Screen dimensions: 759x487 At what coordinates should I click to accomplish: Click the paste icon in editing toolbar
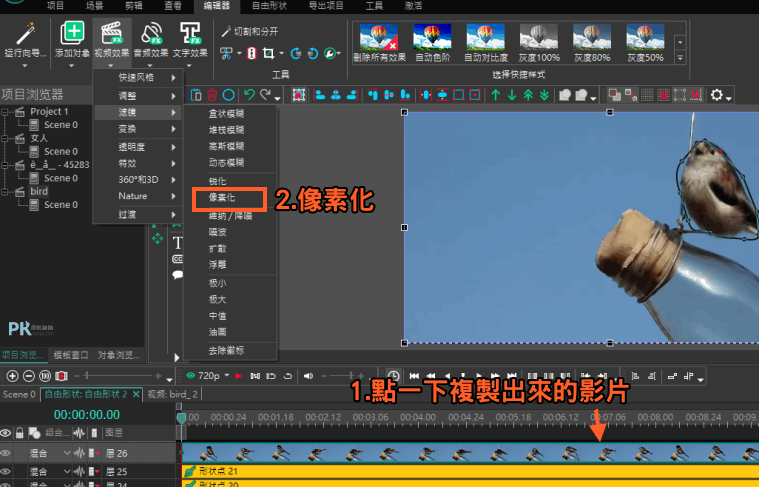coord(196,95)
